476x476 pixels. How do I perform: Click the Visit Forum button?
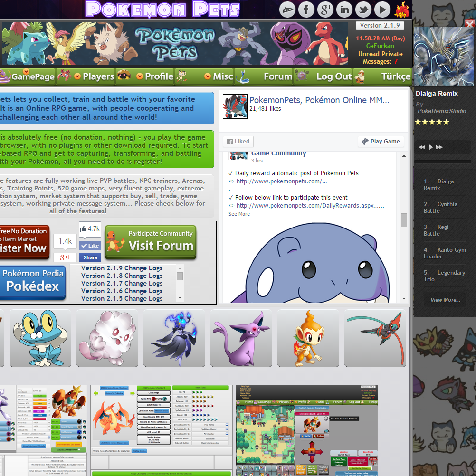click(151, 242)
